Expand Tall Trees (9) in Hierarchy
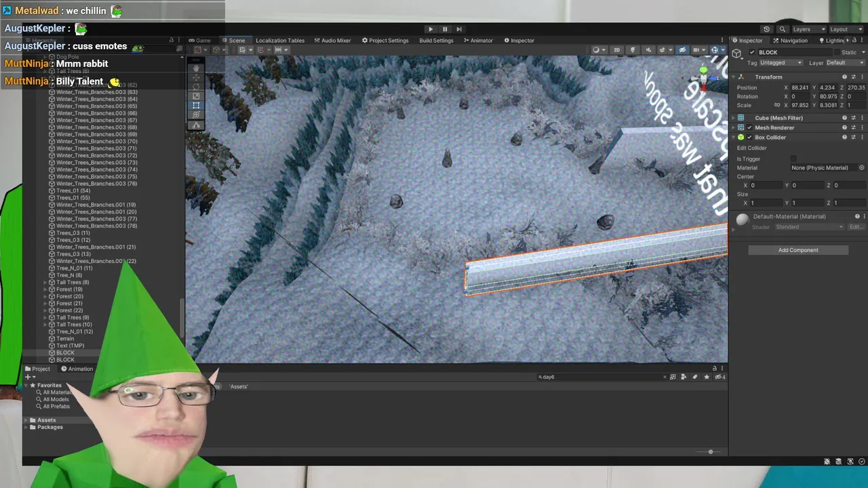 coord(45,318)
